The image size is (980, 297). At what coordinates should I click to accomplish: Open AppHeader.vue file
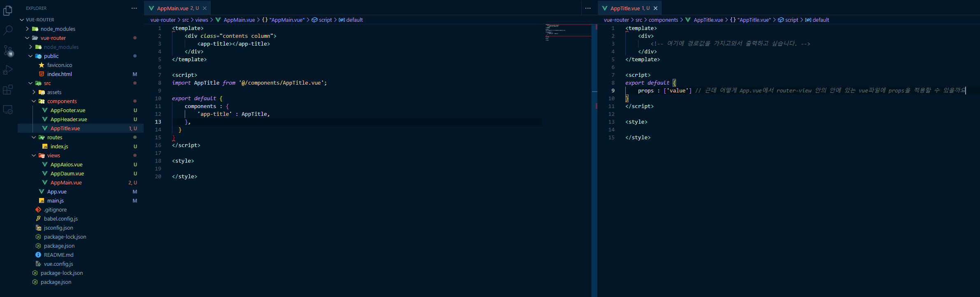[81, 119]
